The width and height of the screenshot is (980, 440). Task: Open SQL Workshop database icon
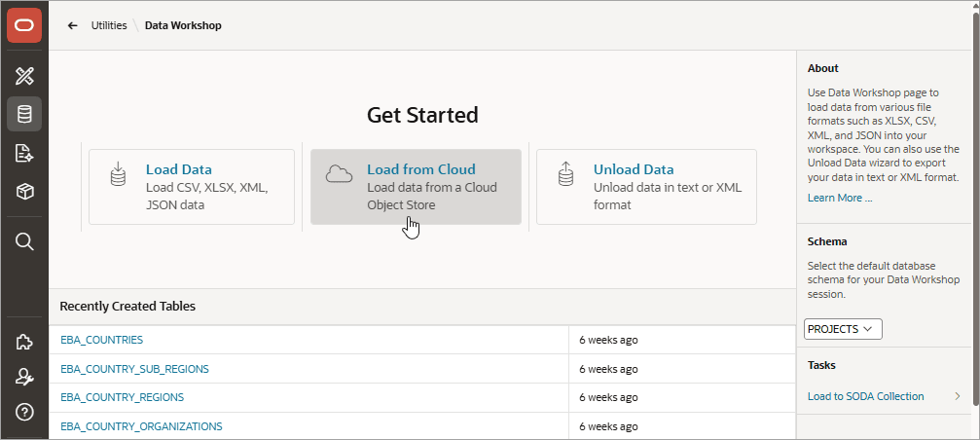point(24,114)
